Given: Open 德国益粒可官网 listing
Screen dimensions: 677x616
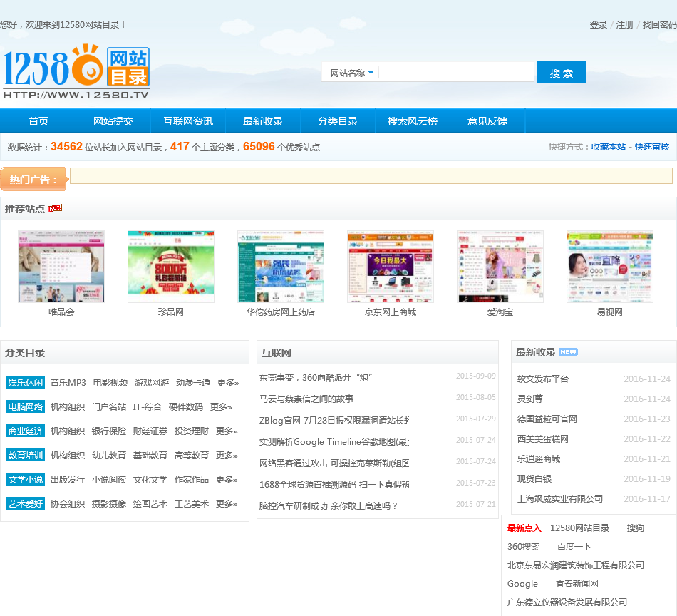Looking at the screenshot, I should (x=547, y=419).
